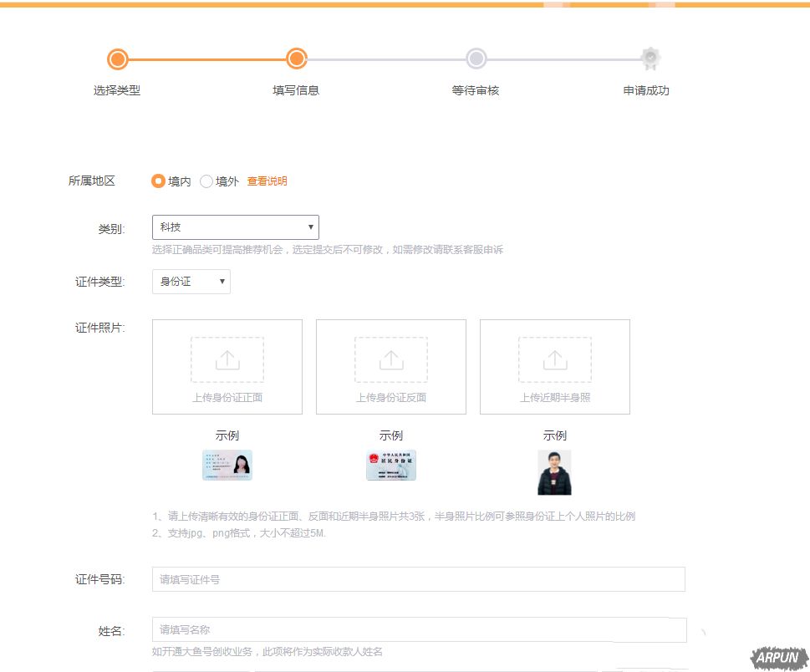
Task: Click the half-body photo example thumbnail
Action: pyautogui.click(x=555, y=471)
